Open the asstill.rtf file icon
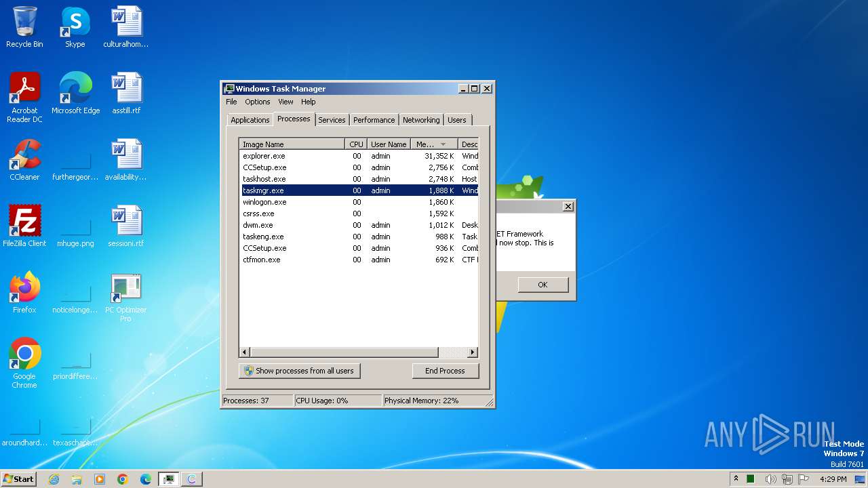 coord(126,94)
